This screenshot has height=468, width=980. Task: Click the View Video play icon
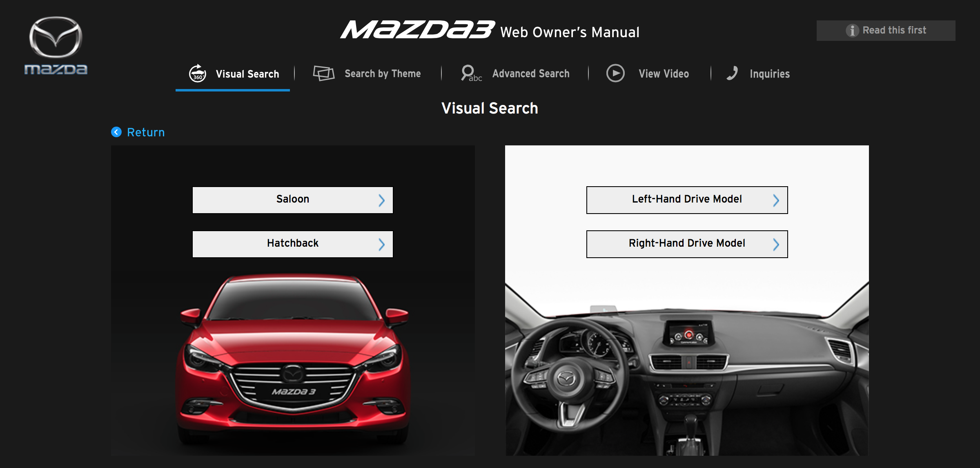(x=615, y=74)
